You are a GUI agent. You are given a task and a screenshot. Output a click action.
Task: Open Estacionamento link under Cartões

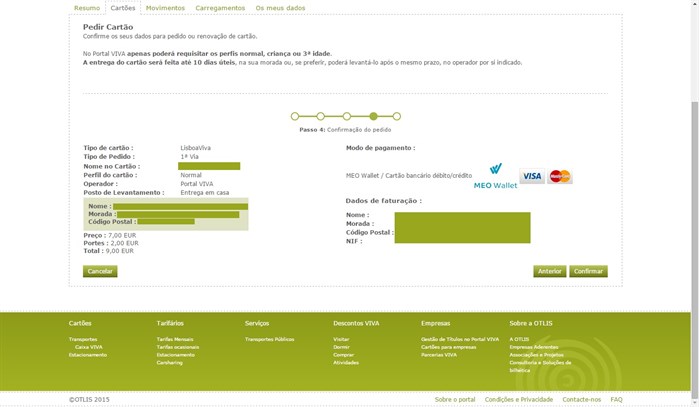tap(88, 355)
